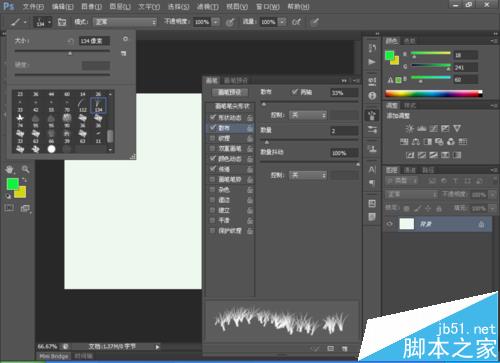Toggle the Shape Dynamics checkbox
The height and width of the screenshot is (363, 500).
[213, 117]
